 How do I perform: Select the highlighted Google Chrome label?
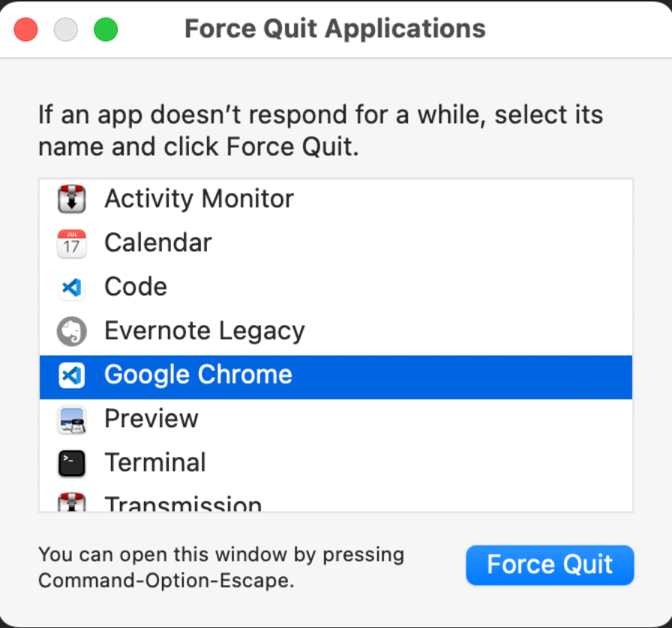(x=198, y=375)
